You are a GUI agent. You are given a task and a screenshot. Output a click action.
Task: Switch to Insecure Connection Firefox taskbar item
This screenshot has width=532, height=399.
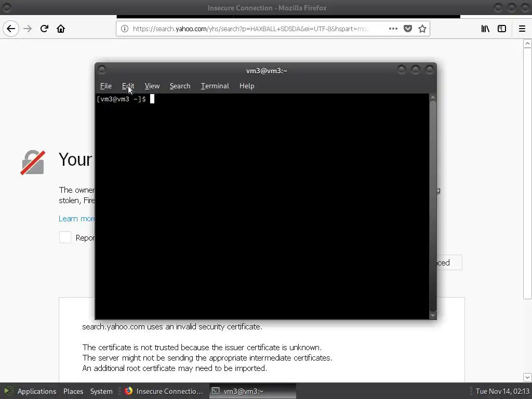point(164,391)
